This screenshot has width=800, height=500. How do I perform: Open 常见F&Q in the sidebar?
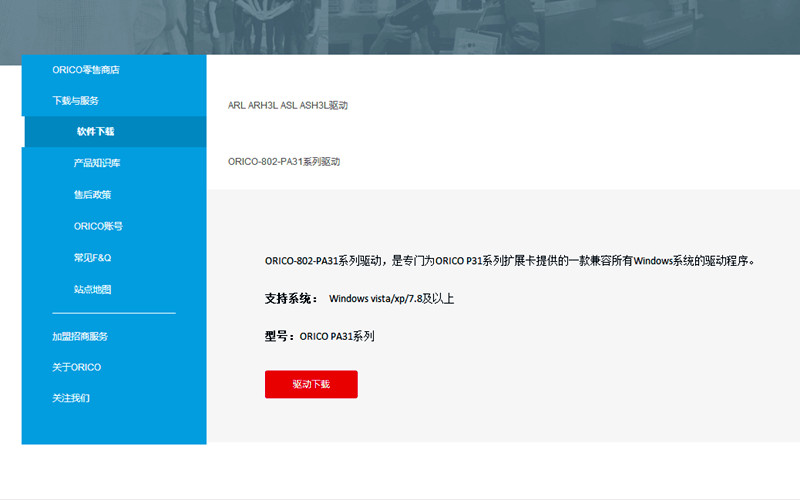92,258
